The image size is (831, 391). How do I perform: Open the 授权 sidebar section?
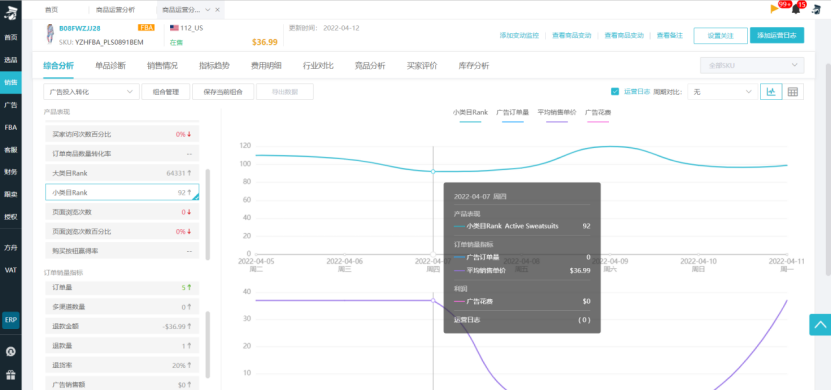11,217
